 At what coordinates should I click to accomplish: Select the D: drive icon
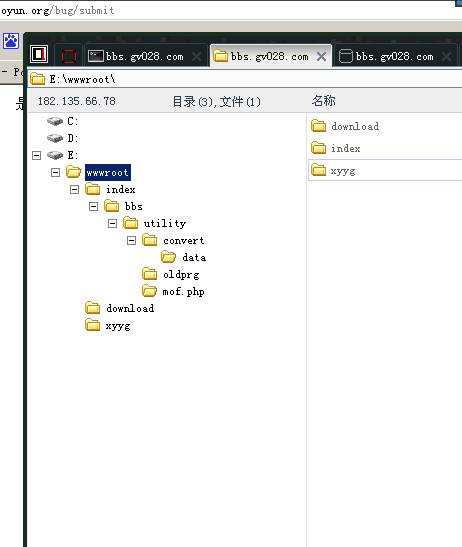[x=55, y=138]
